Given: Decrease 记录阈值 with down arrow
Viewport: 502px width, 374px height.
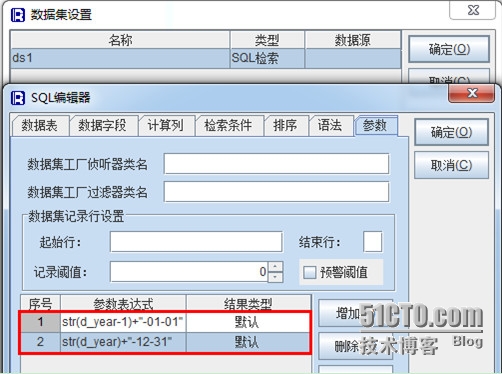Looking at the screenshot, I should [275, 277].
